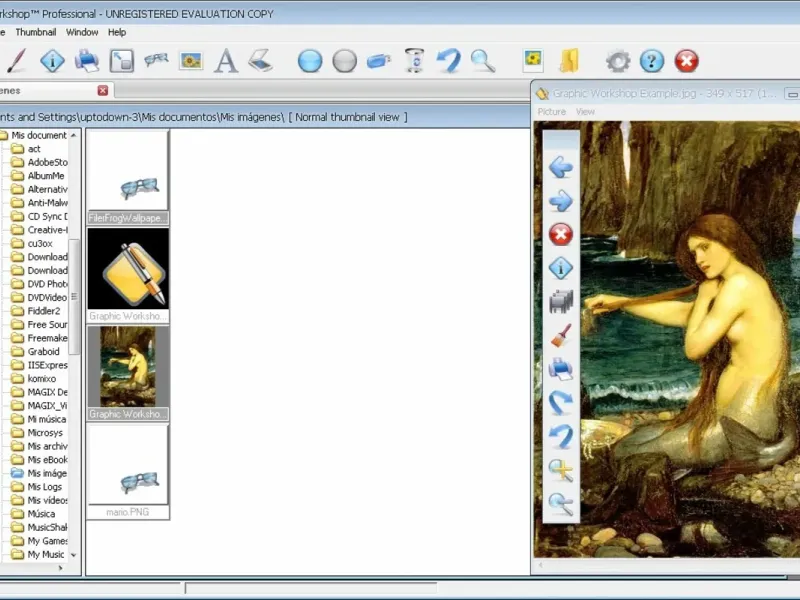
Task: Click folder tree scrollbar up arrow
Action: (x=74, y=135)
